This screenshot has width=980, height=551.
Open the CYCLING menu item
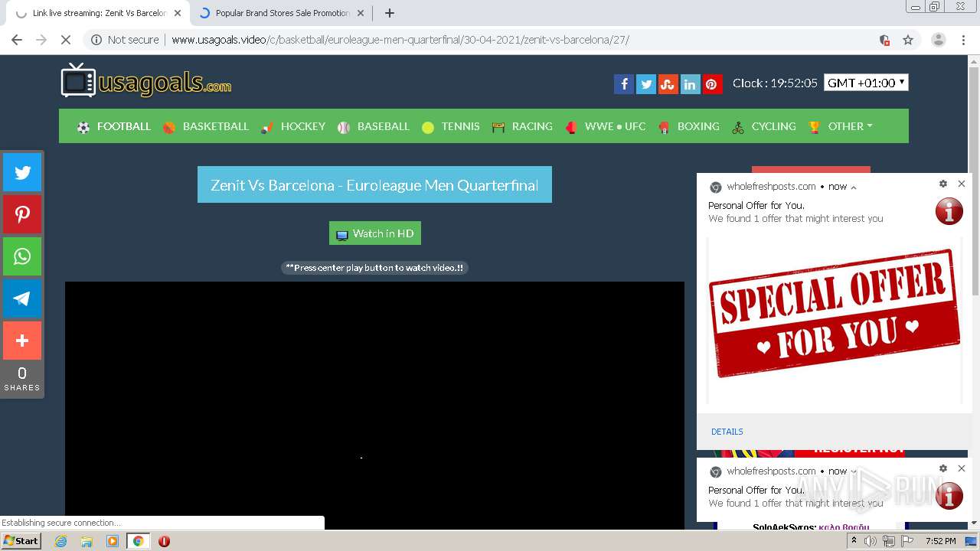click(x=764, y=126)
